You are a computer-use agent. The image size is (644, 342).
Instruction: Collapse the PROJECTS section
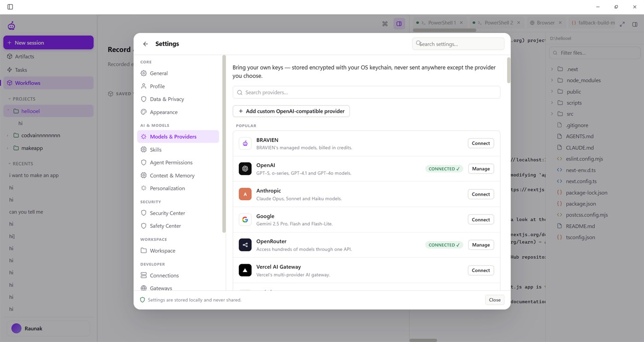pyautogui.click(x=9, y=99)
